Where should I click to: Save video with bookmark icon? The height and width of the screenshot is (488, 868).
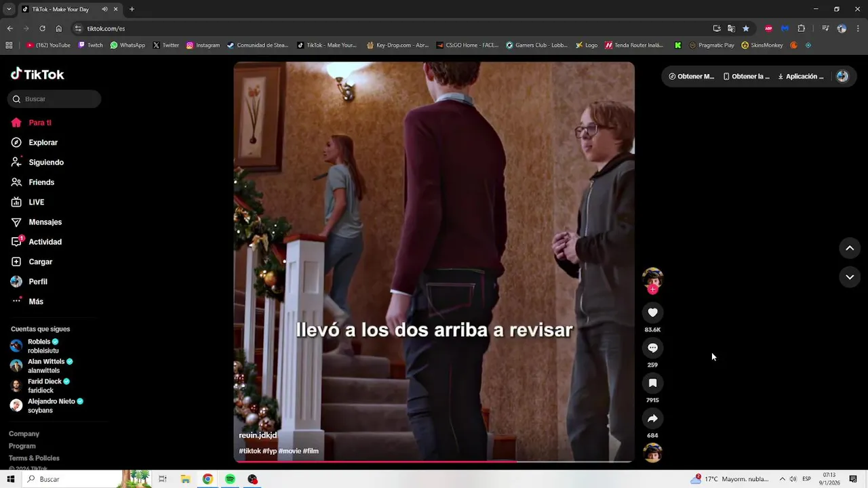[652, 383]
